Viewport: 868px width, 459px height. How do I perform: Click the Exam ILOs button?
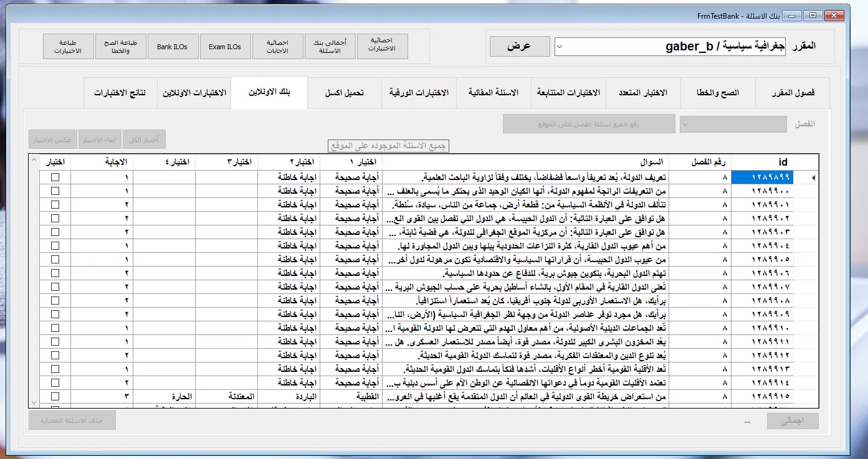225,46
